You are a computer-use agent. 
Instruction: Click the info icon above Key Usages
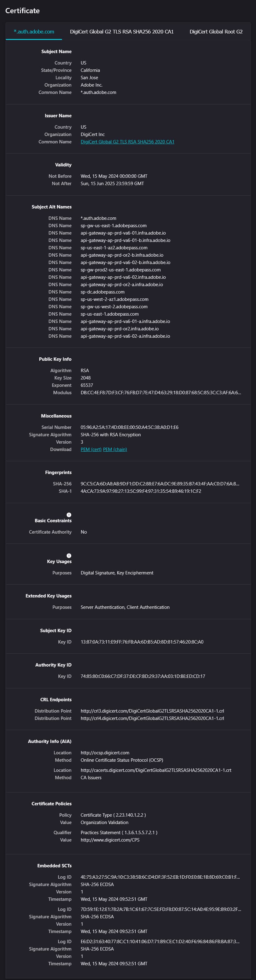pyautogui.click(x=69, y=555)
